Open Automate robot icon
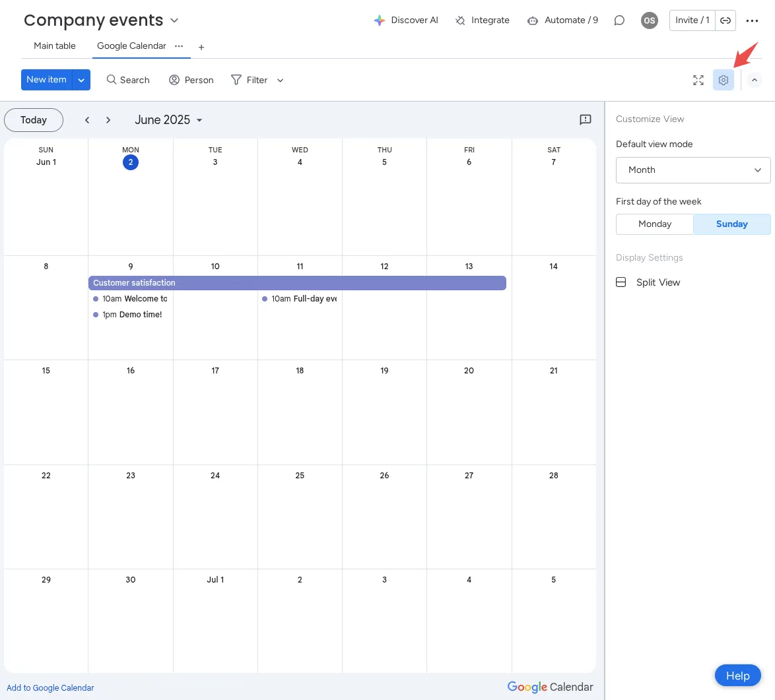775x700 pixels. 532,20
